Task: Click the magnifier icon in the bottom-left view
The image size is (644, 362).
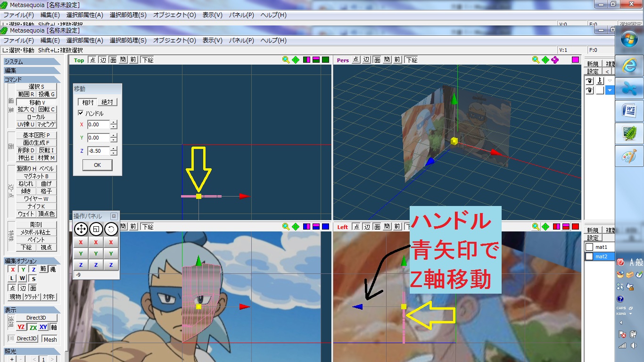Action: [x=286, y=227]
